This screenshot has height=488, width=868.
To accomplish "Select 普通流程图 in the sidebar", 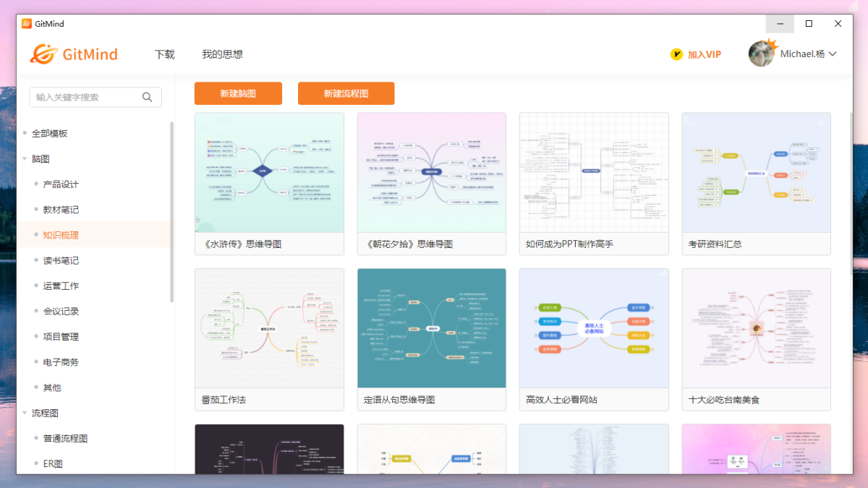I will (x=65, y=439).
